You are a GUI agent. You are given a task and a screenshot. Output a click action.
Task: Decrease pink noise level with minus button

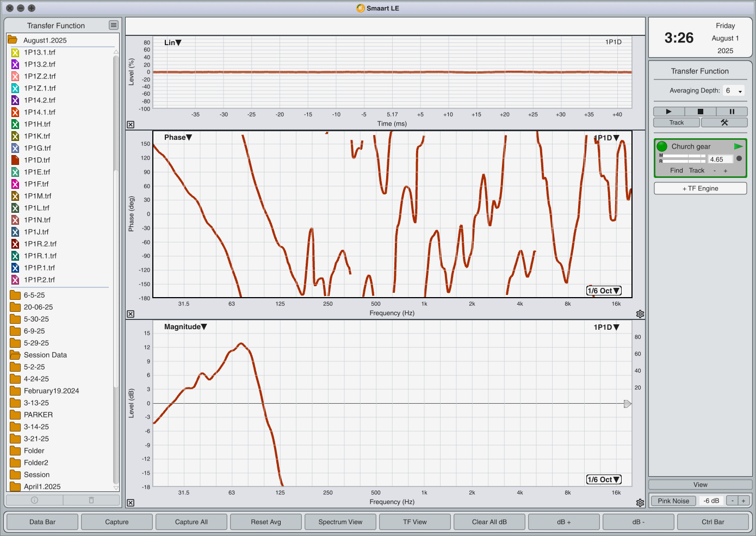pyautogui.click(x=733, y=501)
